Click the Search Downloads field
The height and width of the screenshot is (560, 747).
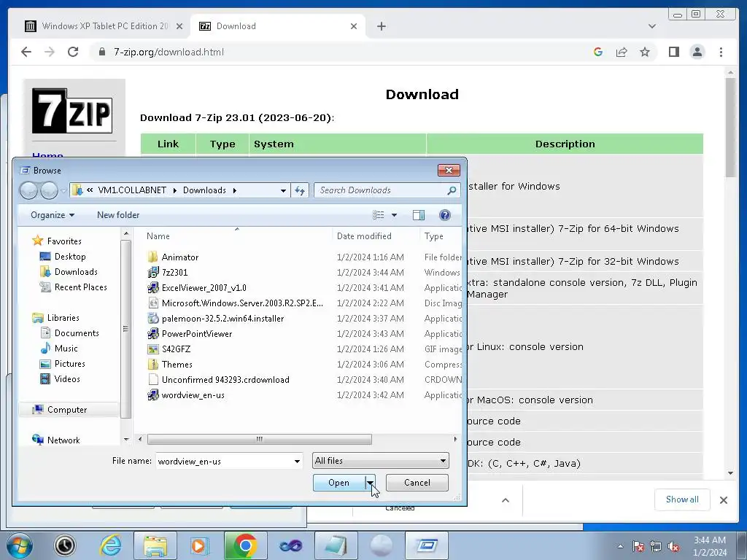[387, 190]
